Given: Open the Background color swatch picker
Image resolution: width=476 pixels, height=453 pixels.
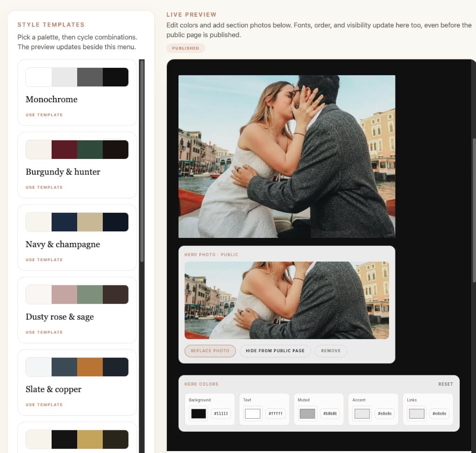Looking at the screenshot, I should (198, 414).
